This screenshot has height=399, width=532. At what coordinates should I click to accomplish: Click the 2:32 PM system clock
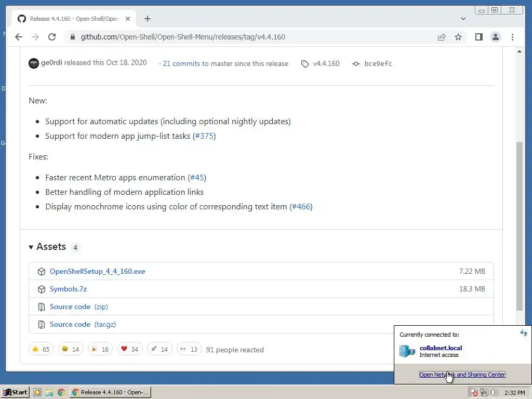pyautogui.click(x=515, y=393)
